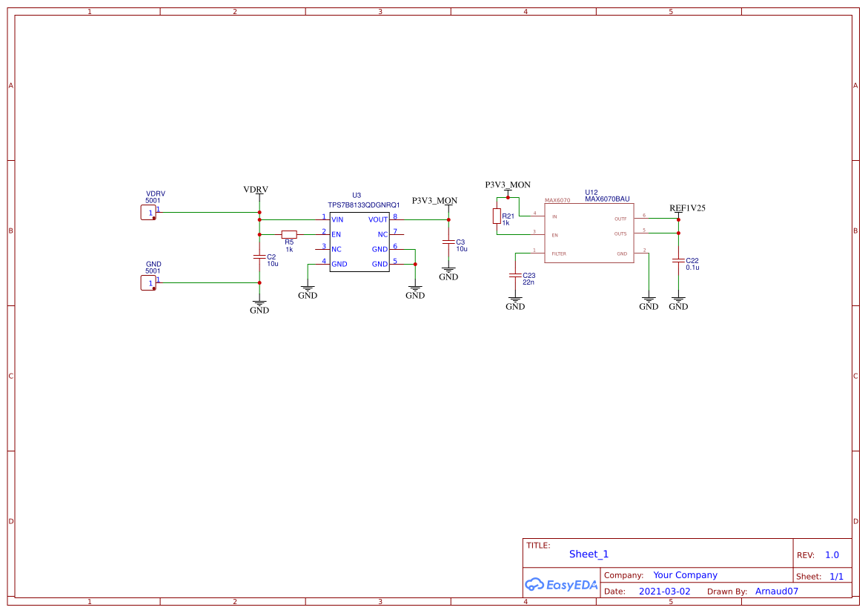Select the GND 5001 connector symbol
The height and width of the screenshot is (613, 868).
(x=149, y=282)
